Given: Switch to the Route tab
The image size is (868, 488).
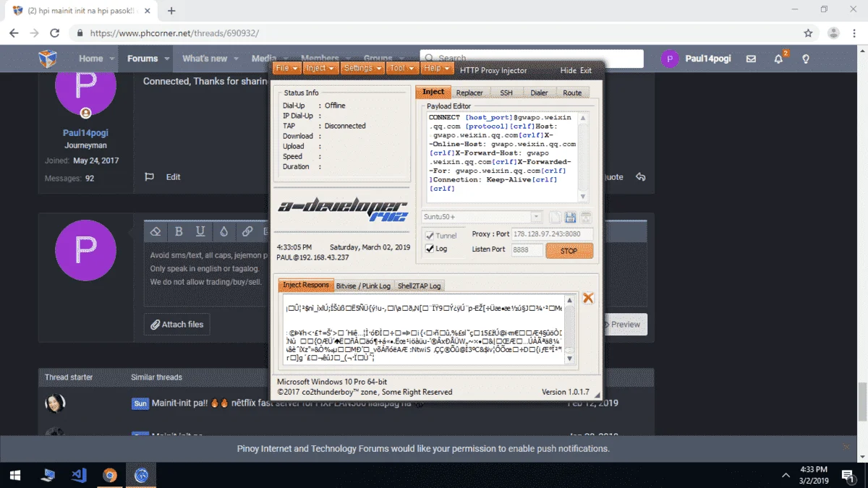Looking at the screenshot, I should [572, 93].
